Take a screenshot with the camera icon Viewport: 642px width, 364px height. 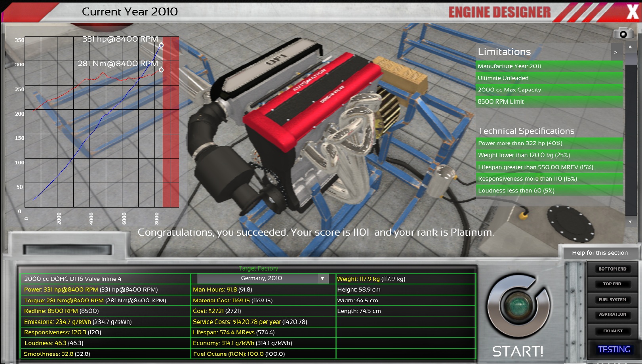point(623,33)
